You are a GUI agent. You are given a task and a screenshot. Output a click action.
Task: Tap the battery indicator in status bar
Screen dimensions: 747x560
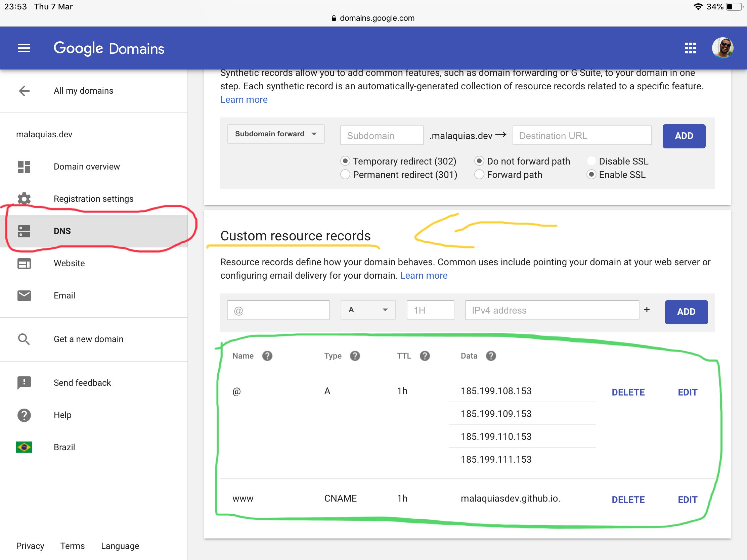click(734, 7)
